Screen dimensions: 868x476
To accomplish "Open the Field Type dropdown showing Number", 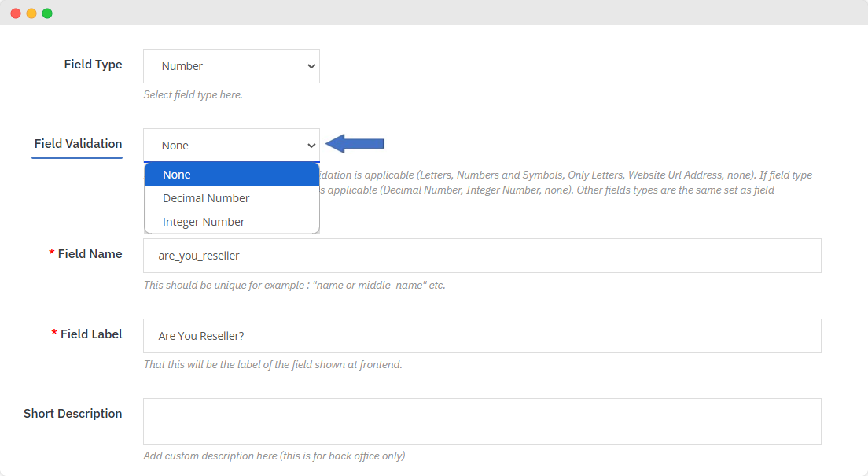I will [x=230, y=66].
